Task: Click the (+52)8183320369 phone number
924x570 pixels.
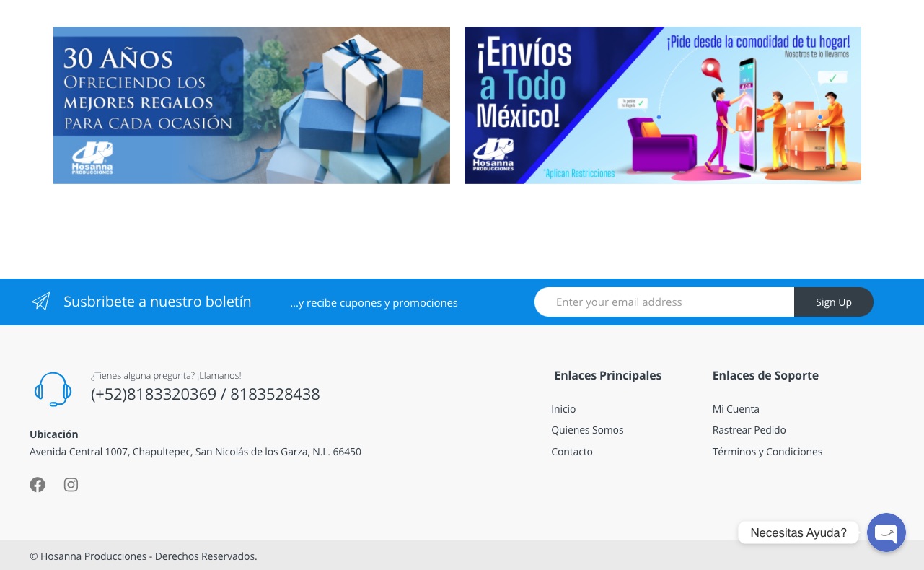Action: point(154,394)
